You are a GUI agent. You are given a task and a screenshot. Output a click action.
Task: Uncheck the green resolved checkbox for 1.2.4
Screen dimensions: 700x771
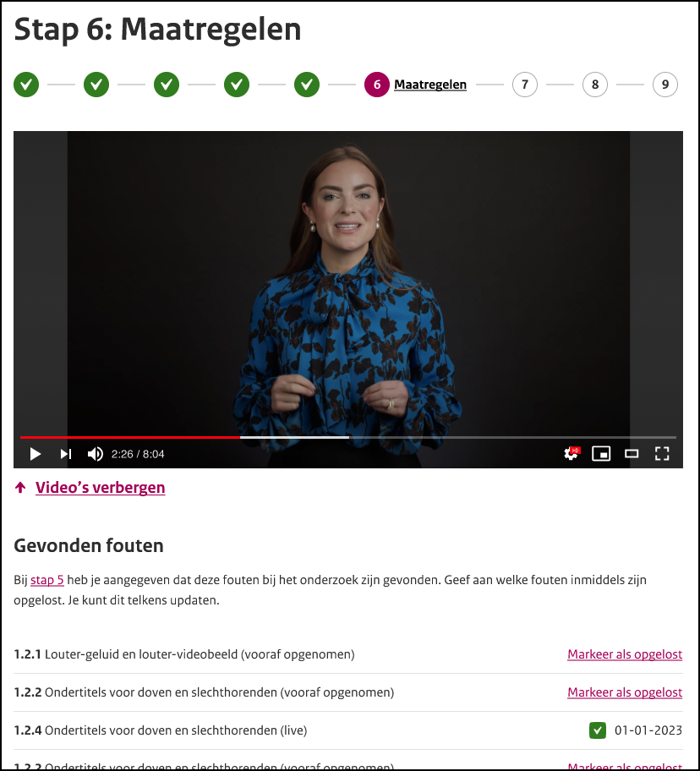coord(597,730)
